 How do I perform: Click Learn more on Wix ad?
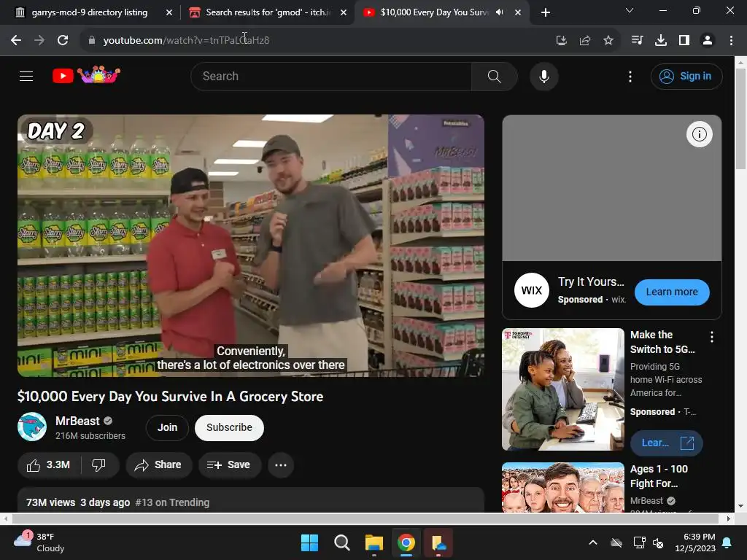672,292
